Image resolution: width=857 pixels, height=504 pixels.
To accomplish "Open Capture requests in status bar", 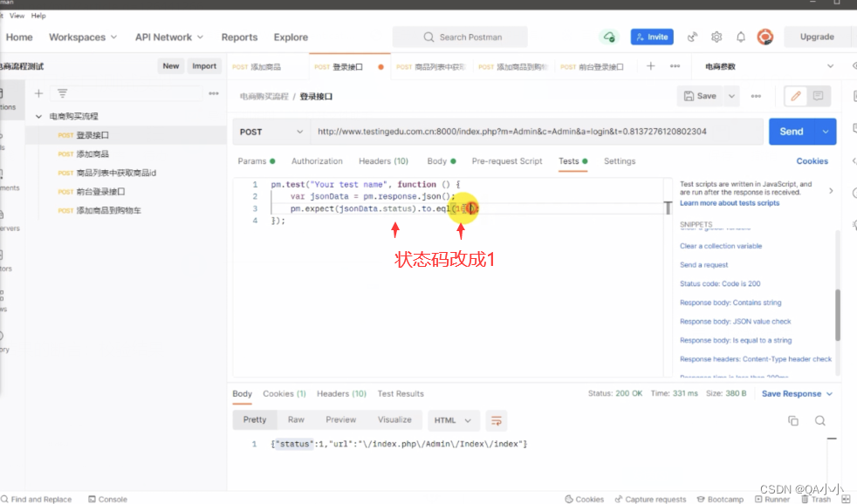I will 650,499.
